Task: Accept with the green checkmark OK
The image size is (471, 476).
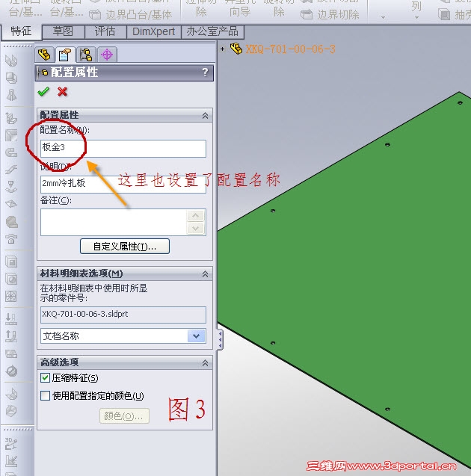Action: (x=43, y=91)
